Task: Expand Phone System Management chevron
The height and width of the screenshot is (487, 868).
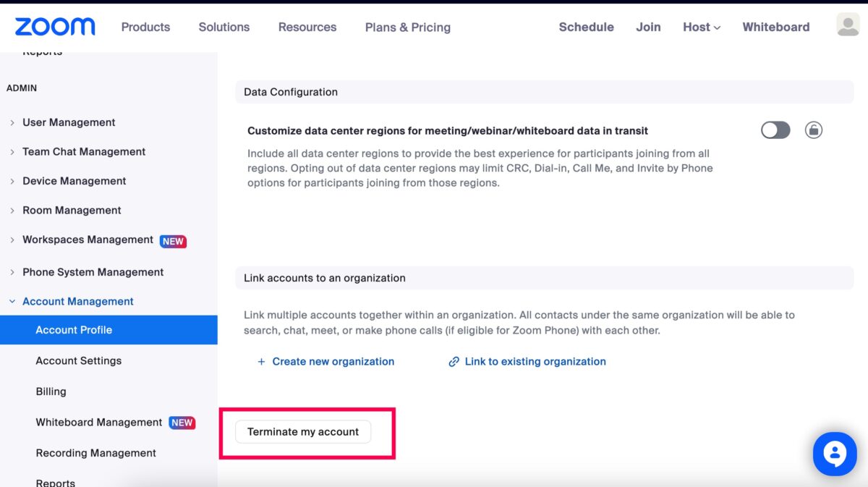Action: point(12,273)
